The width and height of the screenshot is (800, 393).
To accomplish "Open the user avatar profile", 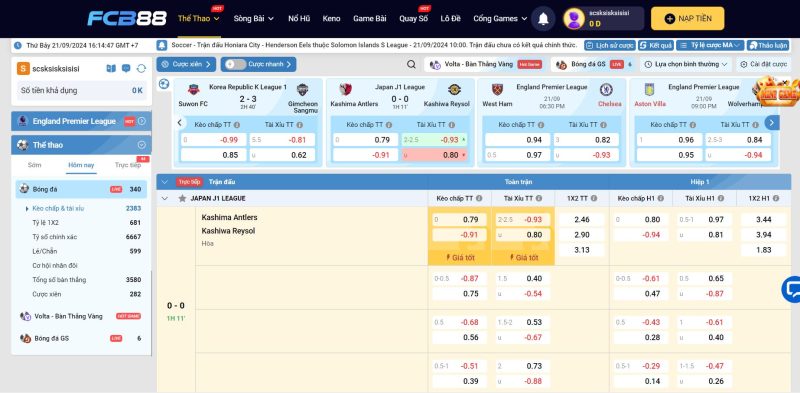I will pos(574,19).
